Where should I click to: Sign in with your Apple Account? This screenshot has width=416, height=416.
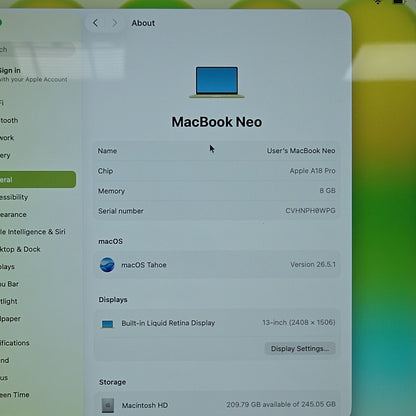point(33,75)
